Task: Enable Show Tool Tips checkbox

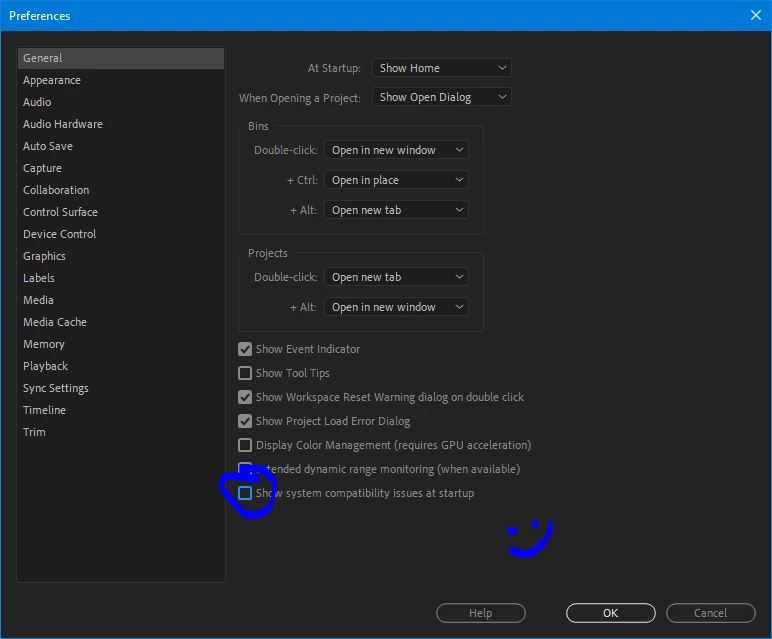Action: coord(245,373)
